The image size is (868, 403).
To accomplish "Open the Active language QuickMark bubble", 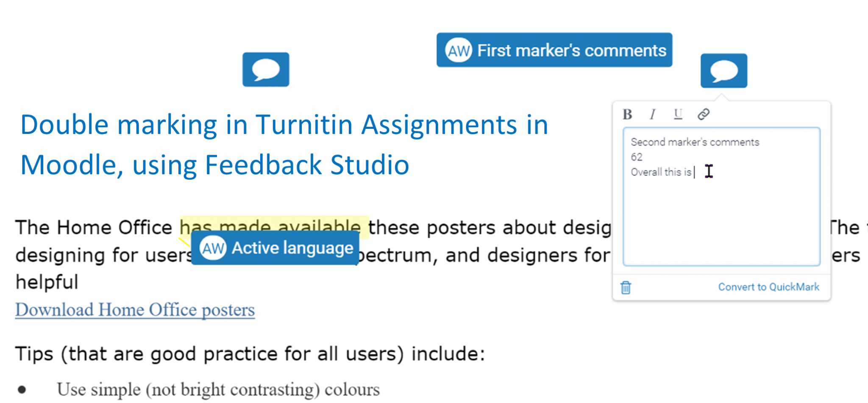I will (275, 248).
